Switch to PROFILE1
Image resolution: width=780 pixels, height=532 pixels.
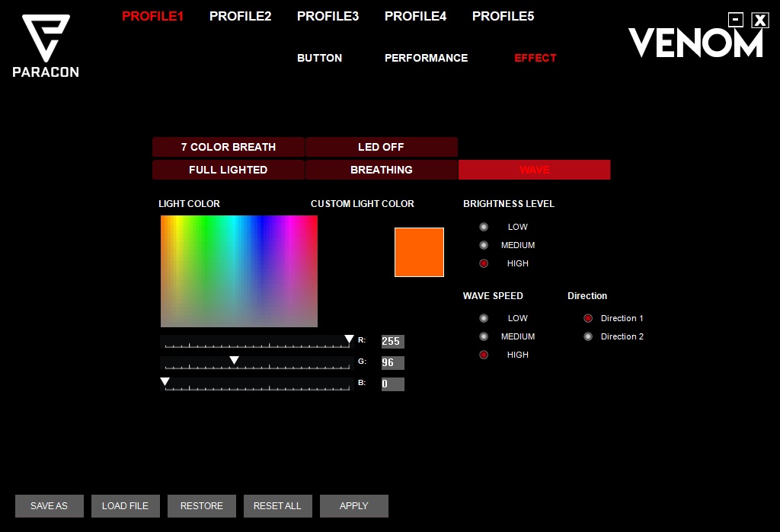point(152,17)
